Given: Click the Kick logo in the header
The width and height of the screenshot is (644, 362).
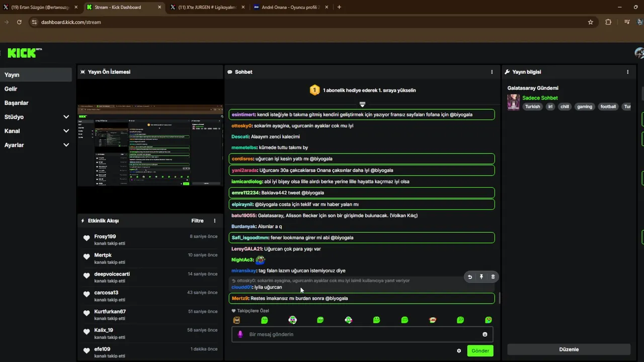Looking at the screenshot, I should pyautogui.click(x=25, y=53).
